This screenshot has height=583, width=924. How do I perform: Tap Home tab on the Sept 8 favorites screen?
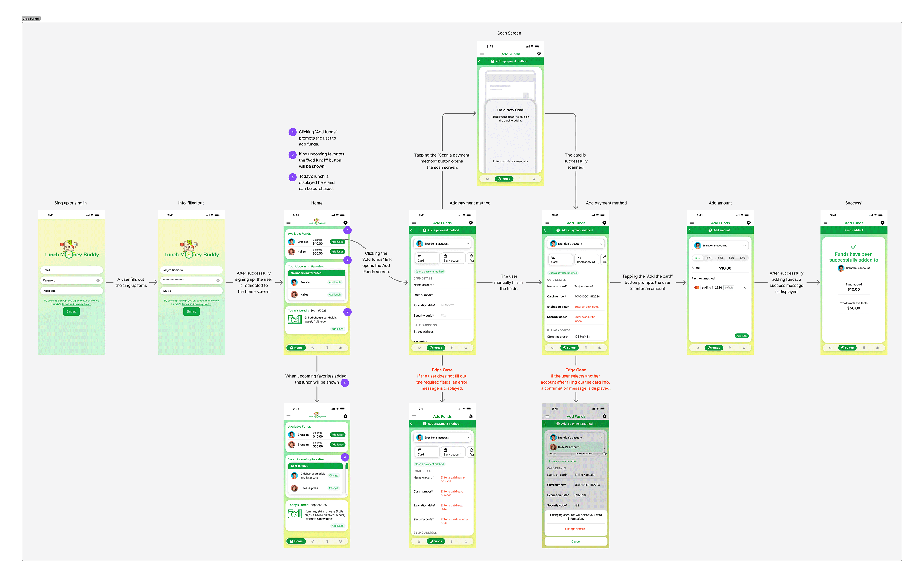[296, 541]
